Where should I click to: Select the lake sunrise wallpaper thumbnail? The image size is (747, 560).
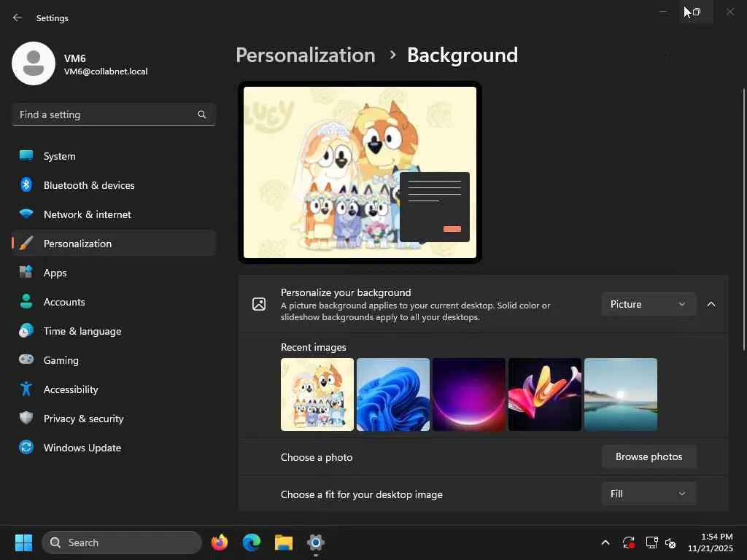click(621, 394)
